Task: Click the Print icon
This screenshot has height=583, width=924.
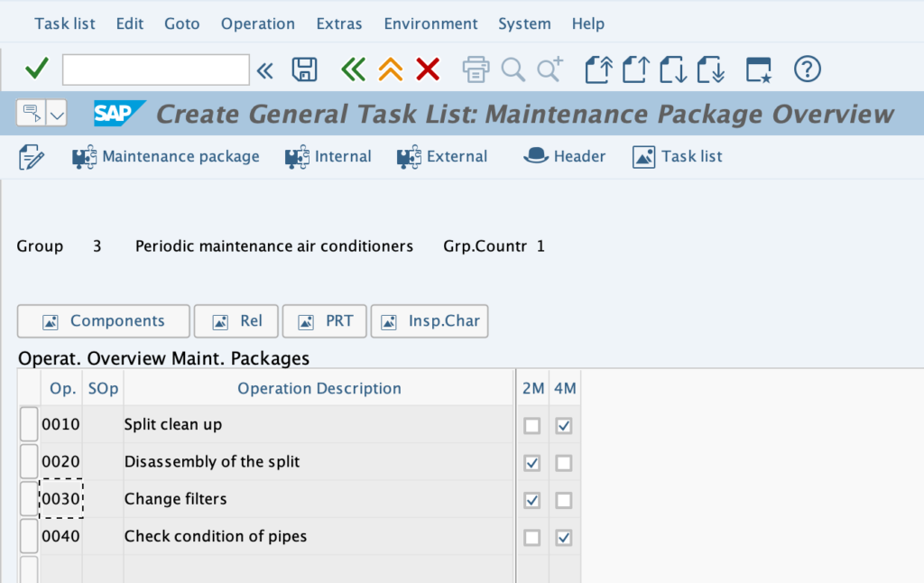Action: pos(476,69)
